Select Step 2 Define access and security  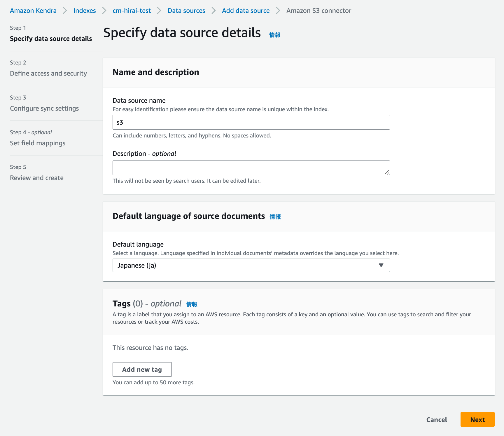(48, 74)
